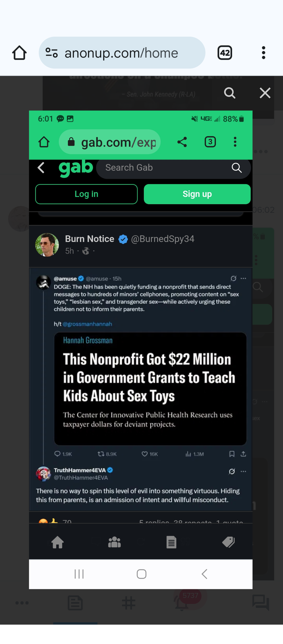Close the image lightbox with the X
The width and height of the screenshot is (283, 644).
click(265, 93)
